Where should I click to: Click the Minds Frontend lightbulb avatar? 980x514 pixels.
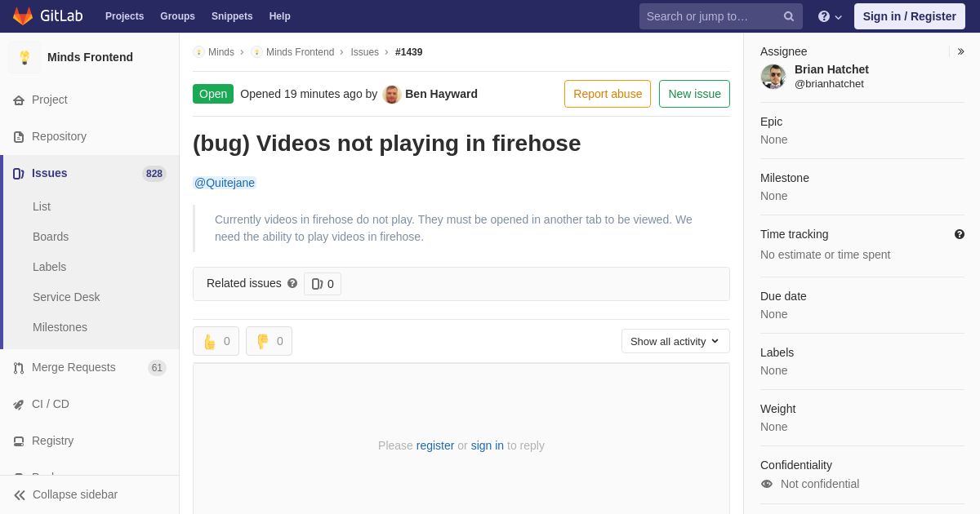pyautogui.click(x=24, y=57)
